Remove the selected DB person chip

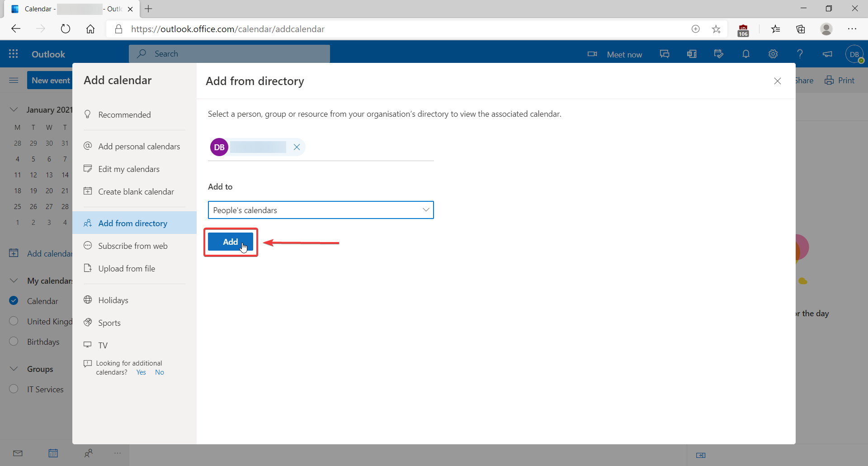coord(297,147)
